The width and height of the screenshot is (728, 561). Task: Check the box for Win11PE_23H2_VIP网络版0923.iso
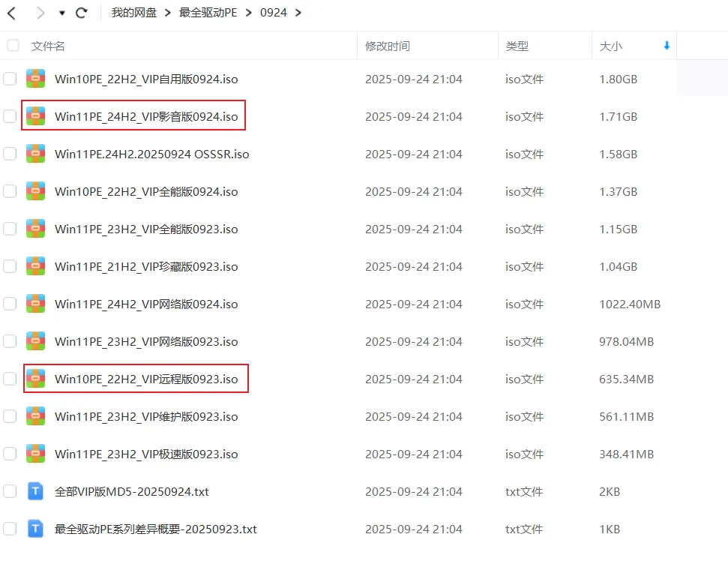coord(10,341)
